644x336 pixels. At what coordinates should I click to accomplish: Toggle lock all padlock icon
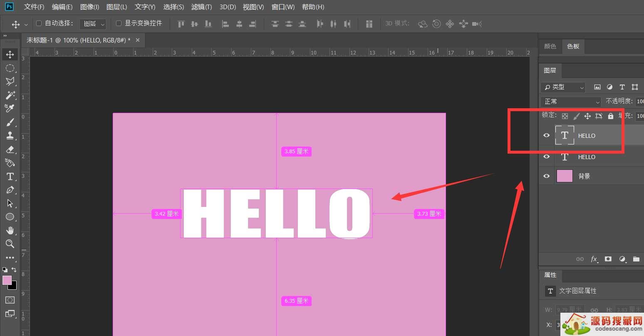(610, 116)
